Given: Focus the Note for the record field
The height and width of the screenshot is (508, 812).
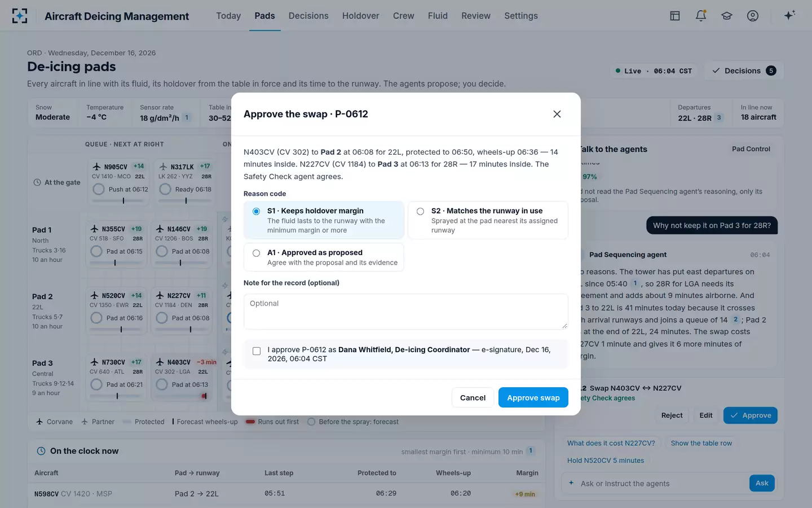Looking at the screenshot, I should [406, 312].
